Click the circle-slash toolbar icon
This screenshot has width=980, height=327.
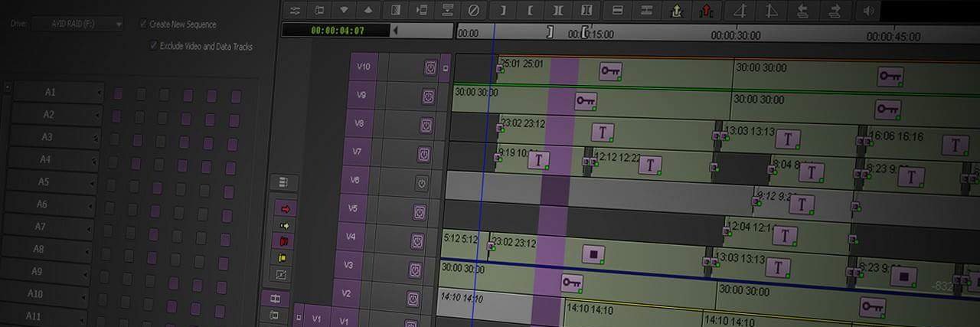(474, 10)
